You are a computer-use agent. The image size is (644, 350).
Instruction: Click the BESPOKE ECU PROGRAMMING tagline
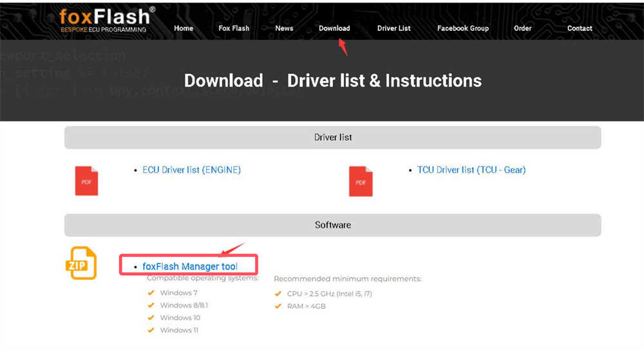click(104, 30)
